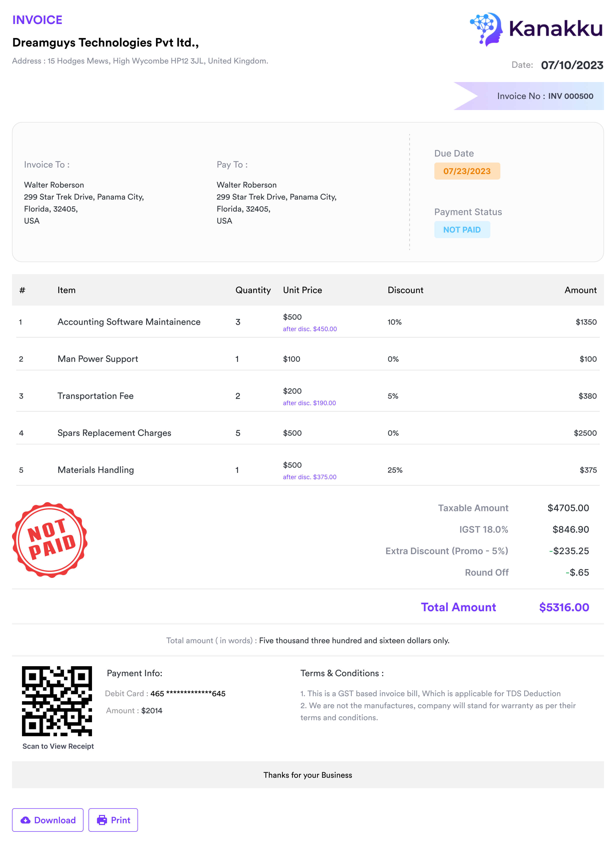Screen dimensions: 616x844
Task: Select the Spars Replacement Charges item
Action: [x=114, y=433]
